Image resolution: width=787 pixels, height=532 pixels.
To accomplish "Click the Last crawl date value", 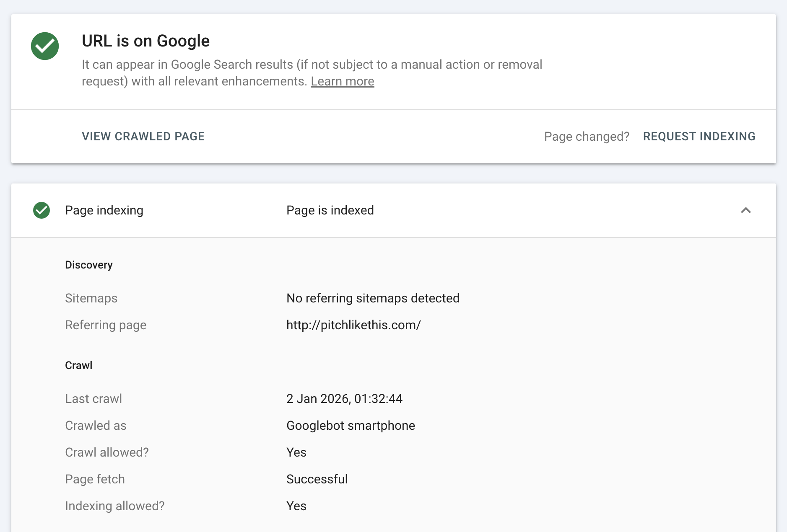I will point(344,399).
